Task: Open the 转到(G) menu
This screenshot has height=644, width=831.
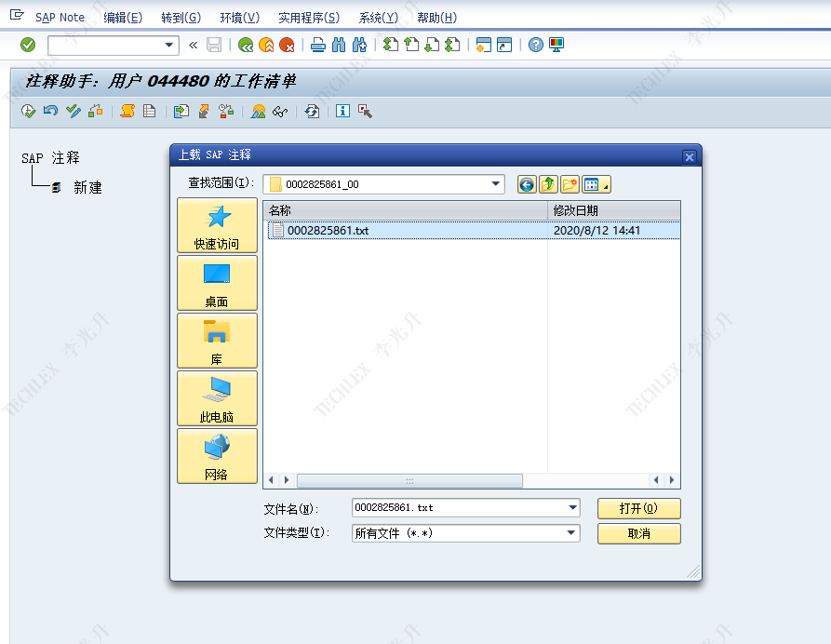Action: point(181,18)
